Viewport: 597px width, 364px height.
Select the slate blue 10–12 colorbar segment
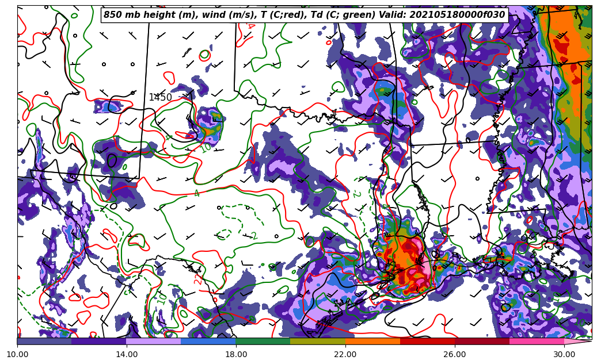(x=44, y=341)
